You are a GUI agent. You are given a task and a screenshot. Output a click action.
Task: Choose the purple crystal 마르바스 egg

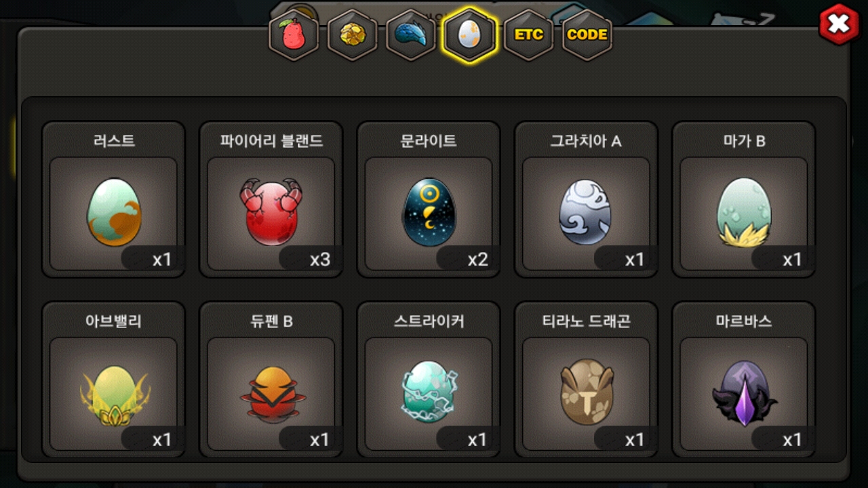743,393
